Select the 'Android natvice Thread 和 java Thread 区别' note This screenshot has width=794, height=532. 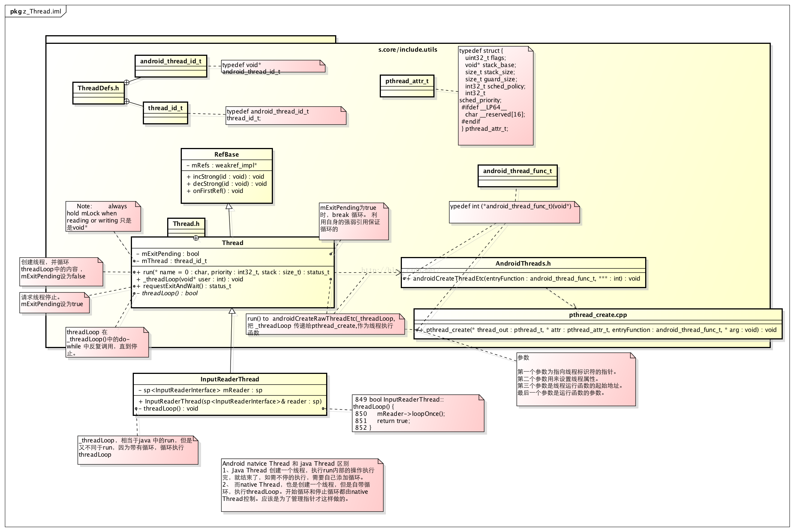[302, 485]
